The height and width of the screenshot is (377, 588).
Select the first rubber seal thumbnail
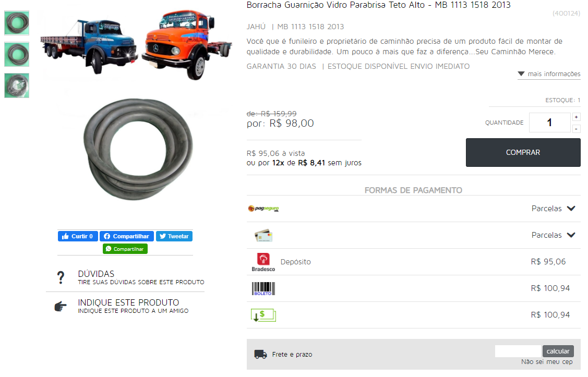[17, 23]
